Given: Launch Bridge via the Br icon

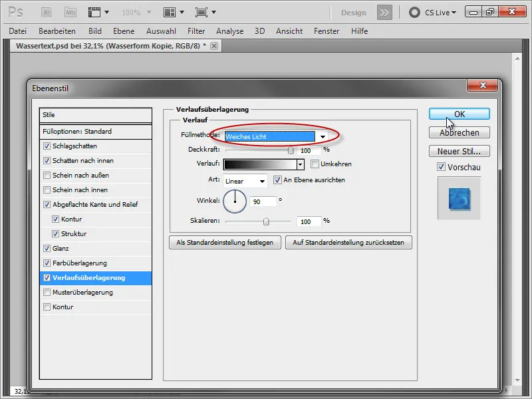Looking at the screenshot, I should [x=47, y=13].
